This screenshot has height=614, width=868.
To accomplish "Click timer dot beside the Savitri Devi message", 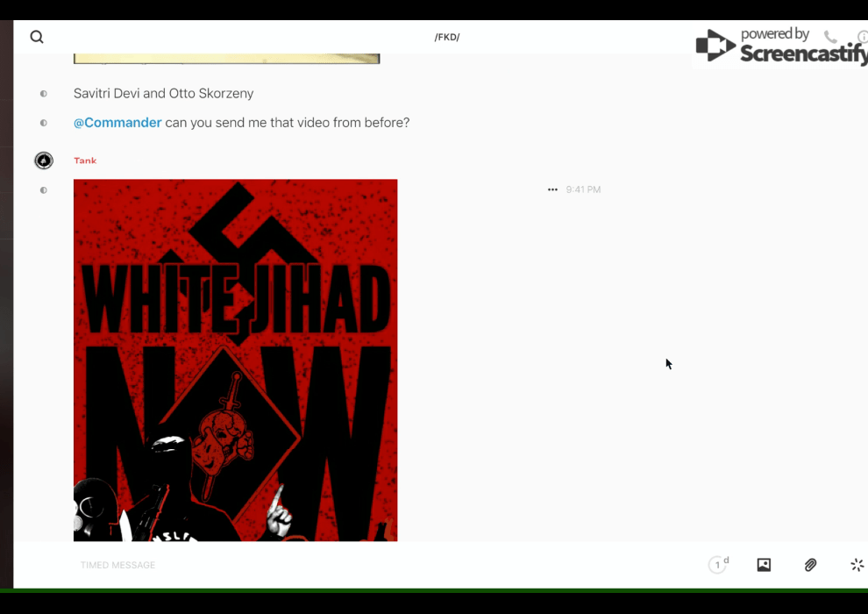I will click(x=44, y=94).
